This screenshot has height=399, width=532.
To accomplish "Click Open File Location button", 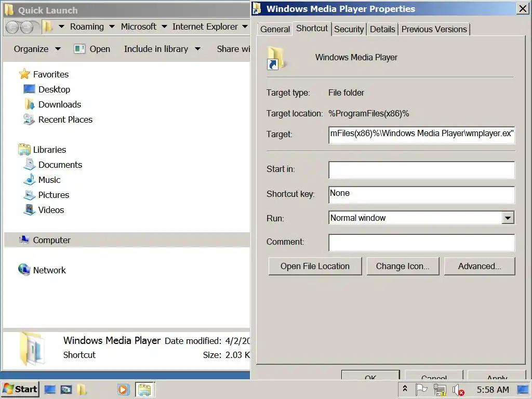I will [x=315, y=266].
